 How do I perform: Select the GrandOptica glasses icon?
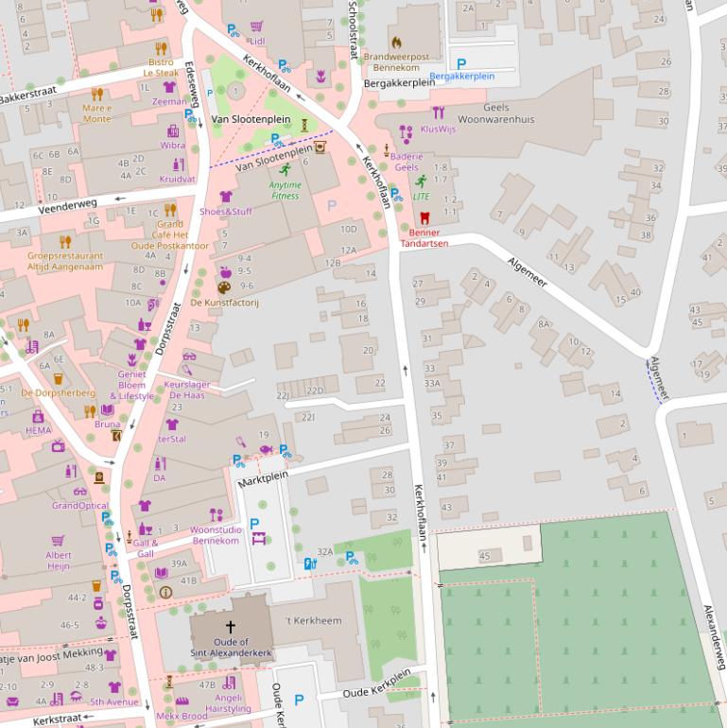pyautogui.click(x=79, y=491)
